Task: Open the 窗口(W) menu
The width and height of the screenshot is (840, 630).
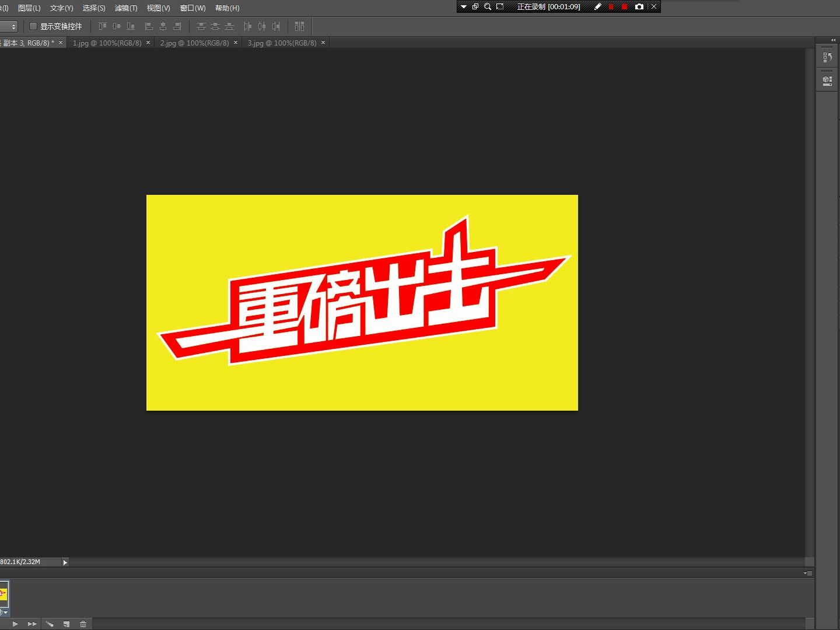Action: pos(192,8)
